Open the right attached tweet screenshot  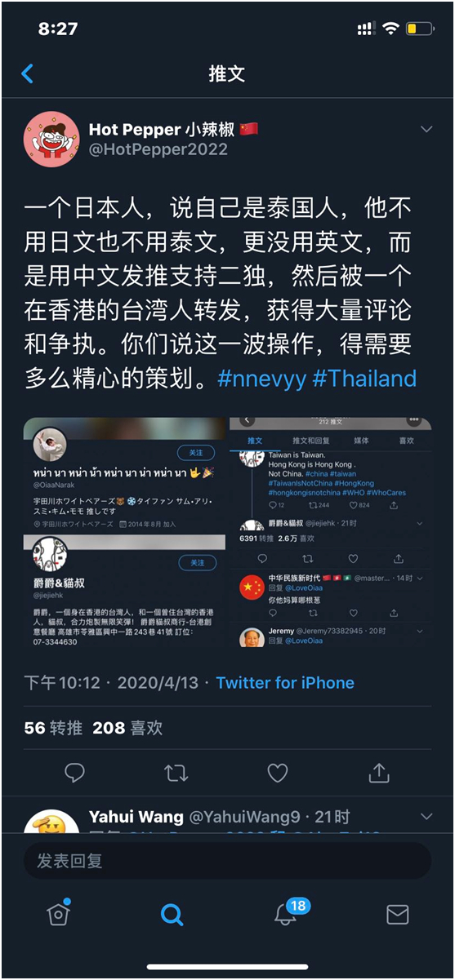click(x=330, y=533)
